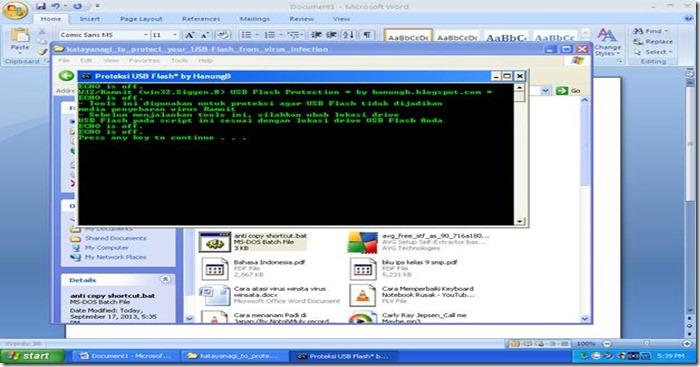Select first AaBbCcDc Normal style
The width and height of the screenshot is (700, 367).
[x=408, y=37]
